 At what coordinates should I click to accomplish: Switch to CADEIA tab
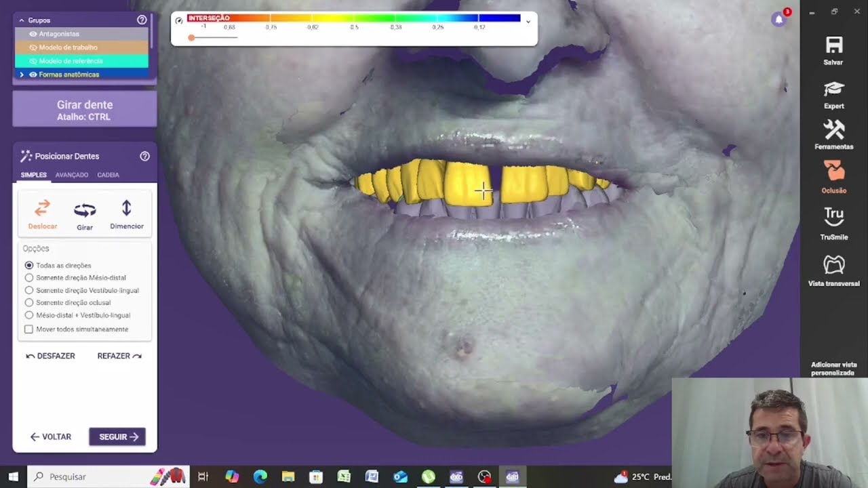click(x=108, y=175)
